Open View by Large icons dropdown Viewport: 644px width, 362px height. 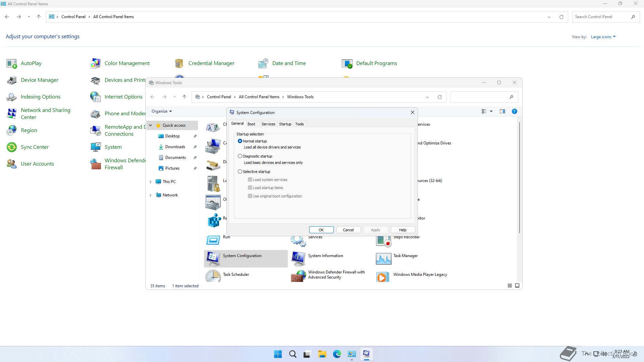pyautogui.click(x=603, y=37)
